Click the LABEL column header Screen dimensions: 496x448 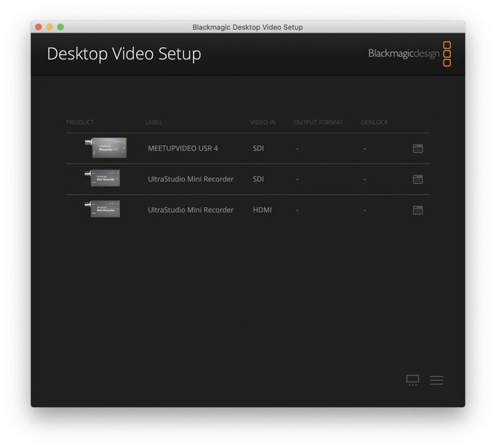[x=154, y=122]
